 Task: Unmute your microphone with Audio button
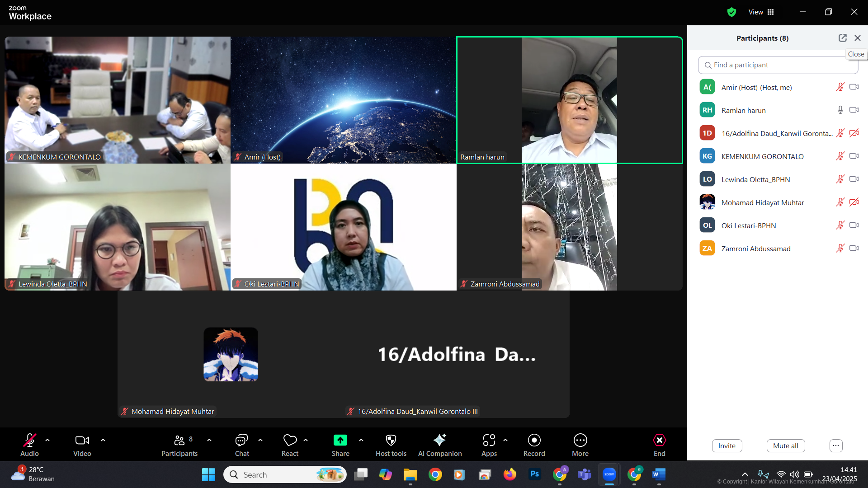[29, 440]
